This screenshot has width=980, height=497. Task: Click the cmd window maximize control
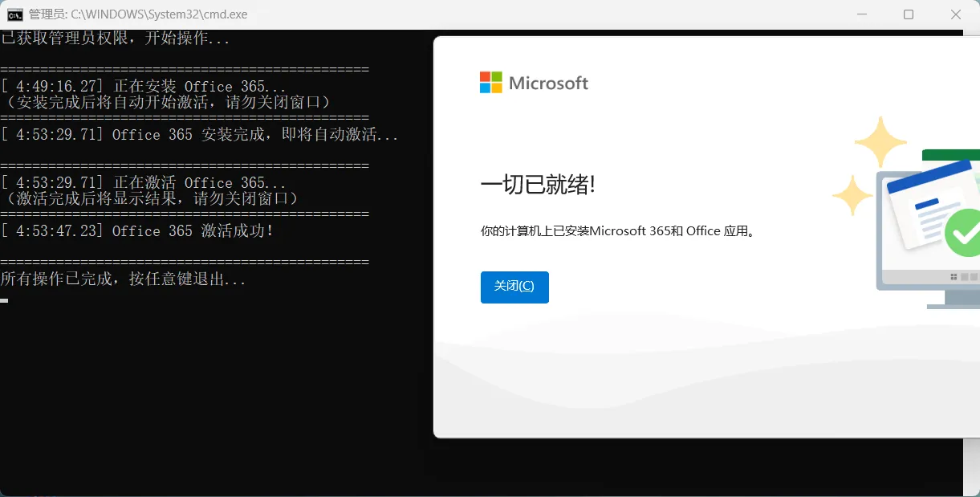(x=909, y=14)
